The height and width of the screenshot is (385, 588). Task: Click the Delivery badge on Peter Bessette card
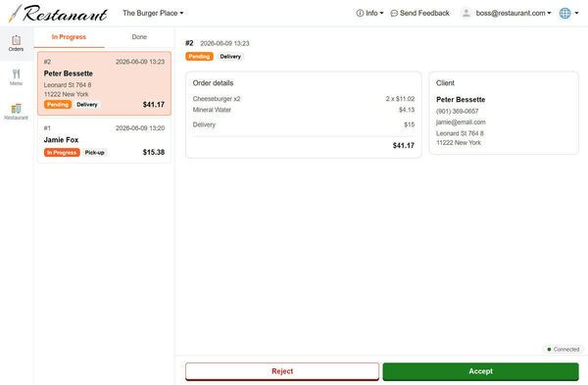[87, 105]
